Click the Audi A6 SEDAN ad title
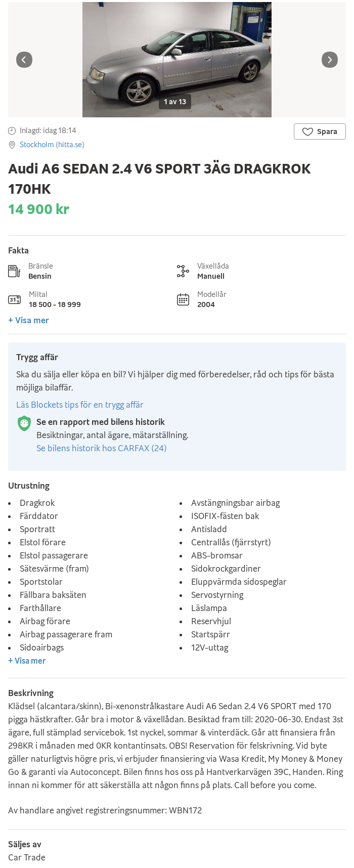 coord(159,179)
